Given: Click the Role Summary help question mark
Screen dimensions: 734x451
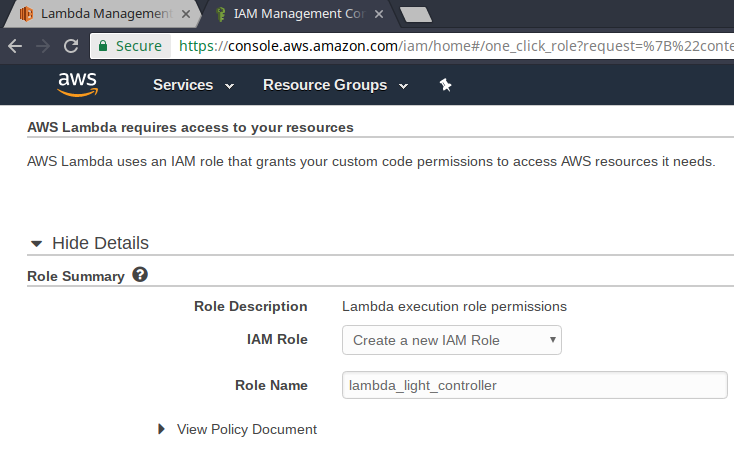Looking at the screenshot, I should tap(140, 274).
